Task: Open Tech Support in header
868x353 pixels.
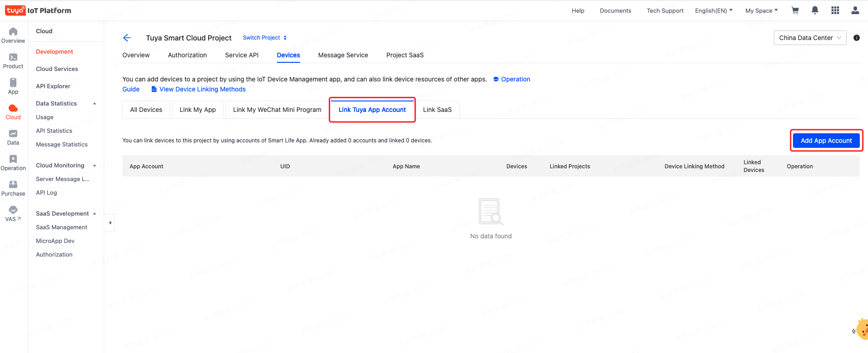Action: 665,10
